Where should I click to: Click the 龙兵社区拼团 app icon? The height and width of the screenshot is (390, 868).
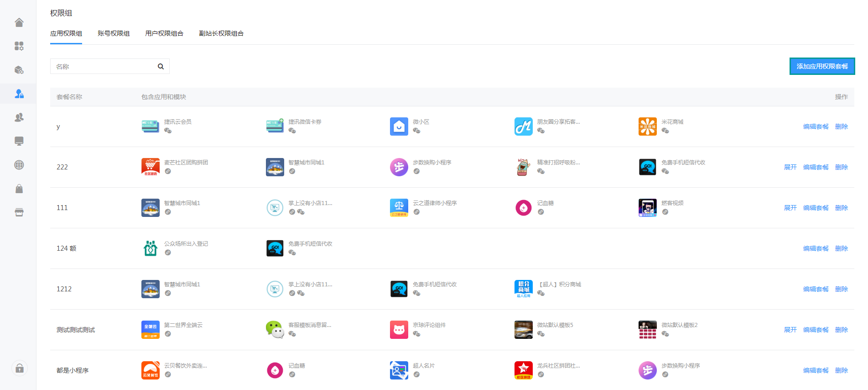coord(524,370)
